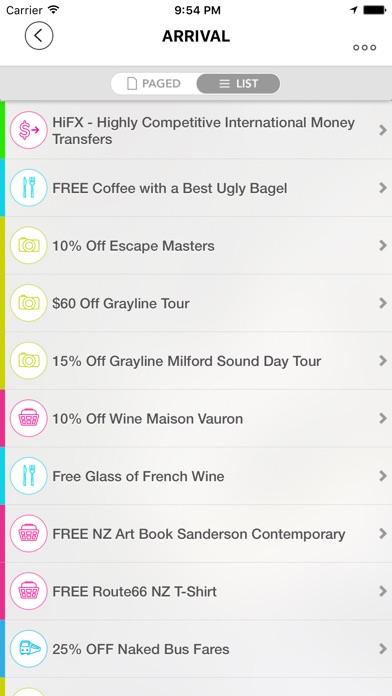Select the LIST view segment
This screenshot has width=392, height=696.
point(238,84)
